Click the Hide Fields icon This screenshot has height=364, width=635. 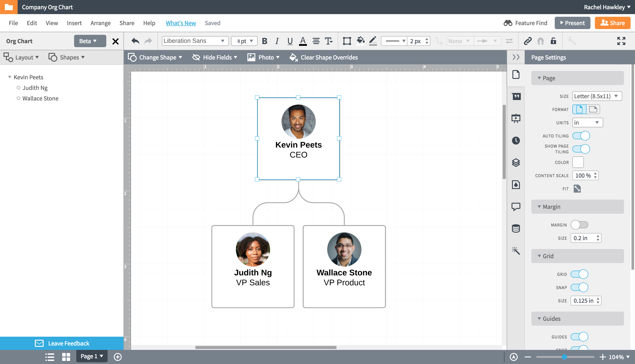pos(196,57)
